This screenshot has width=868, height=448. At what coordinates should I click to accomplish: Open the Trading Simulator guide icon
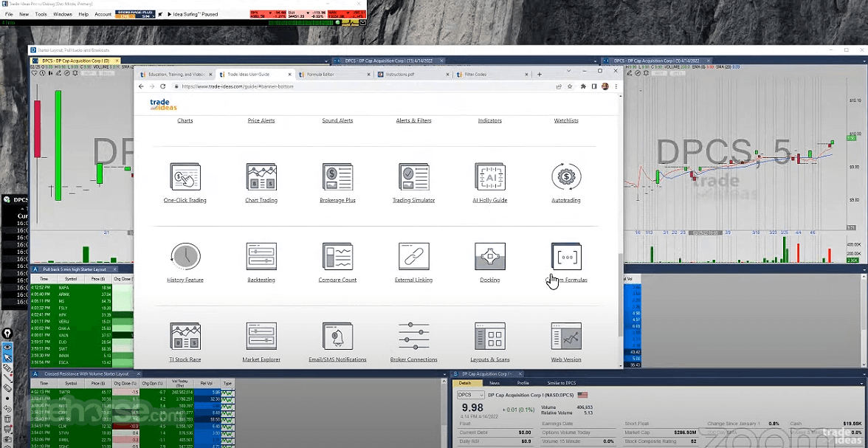tap(413, 177)
